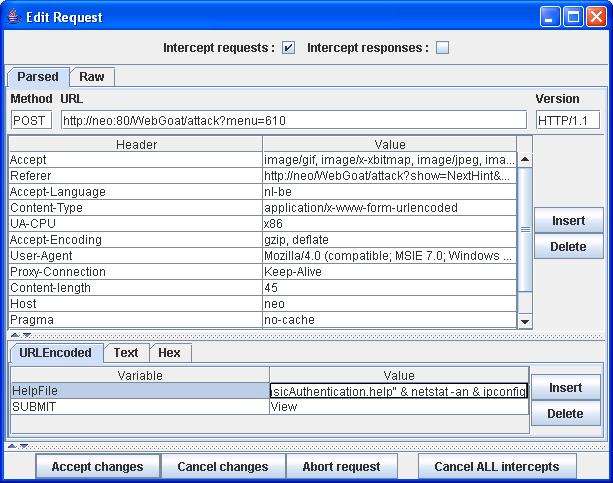Switch to the Raw tab
This screenshot has width=613, height=483.
pyautogui.click(x=92, y=77)
